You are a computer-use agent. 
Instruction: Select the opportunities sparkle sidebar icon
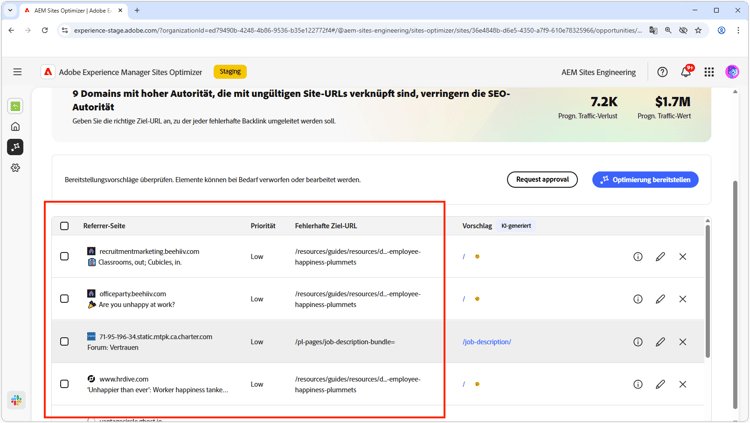tap(15, 147)
